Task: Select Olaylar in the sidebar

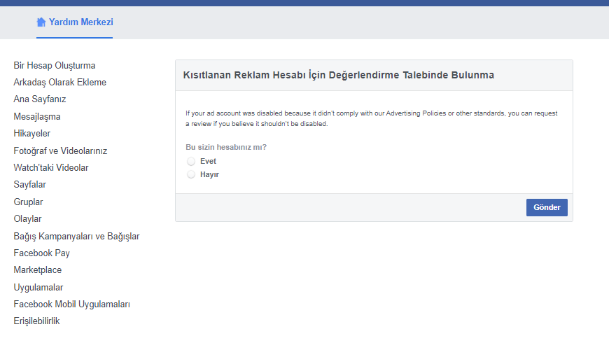Action: click(x=28, y=219)
